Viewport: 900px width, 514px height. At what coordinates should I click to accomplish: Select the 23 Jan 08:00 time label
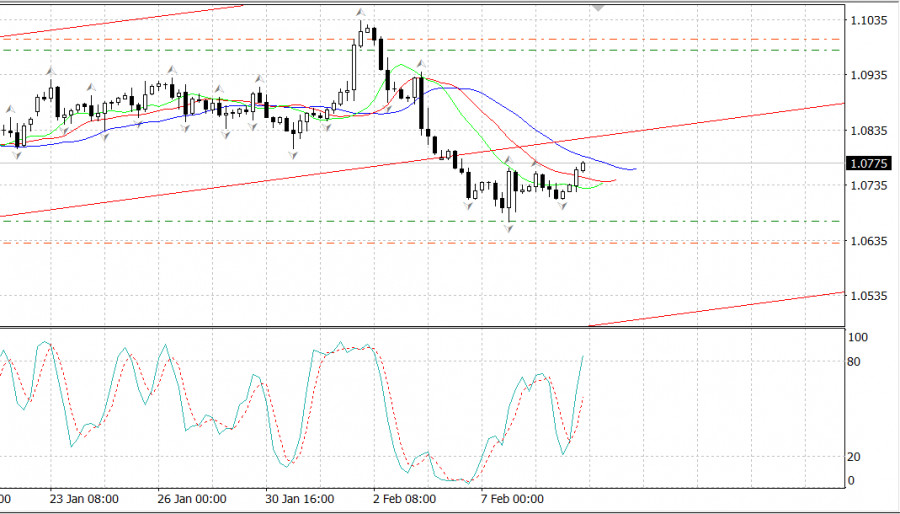(x=84, y=499)
